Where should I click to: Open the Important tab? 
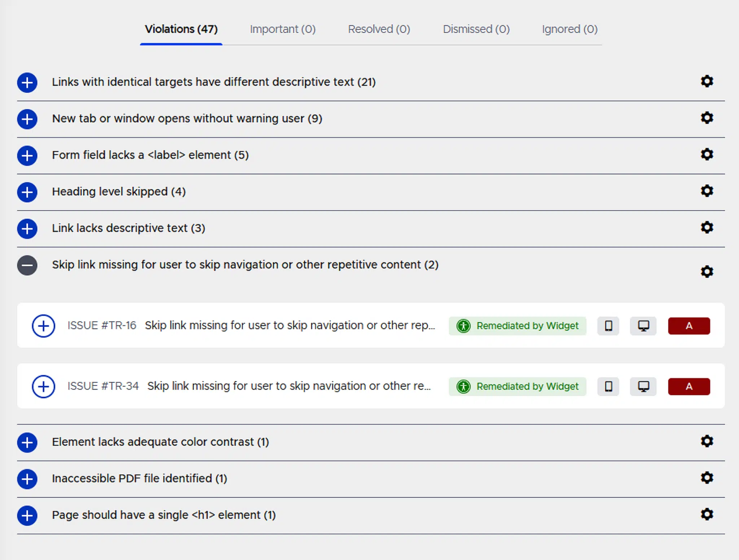pyautogui.click(x=283, y=29)
